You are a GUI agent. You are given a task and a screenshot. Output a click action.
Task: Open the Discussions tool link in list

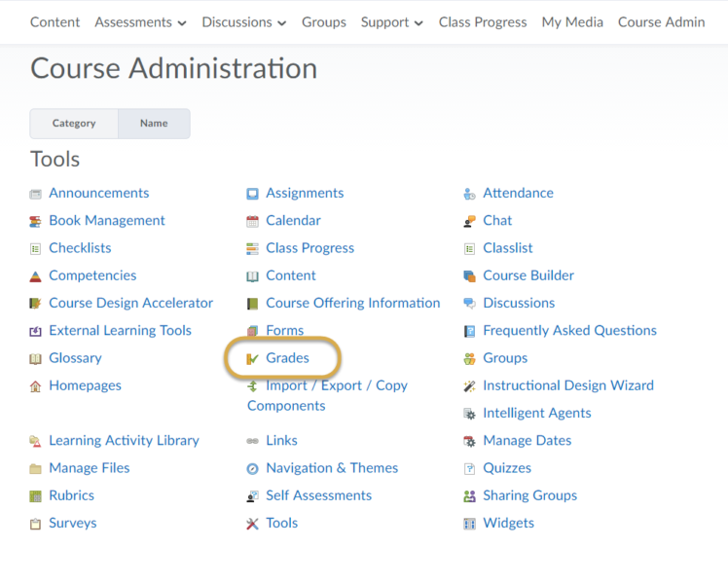(519, 303)
